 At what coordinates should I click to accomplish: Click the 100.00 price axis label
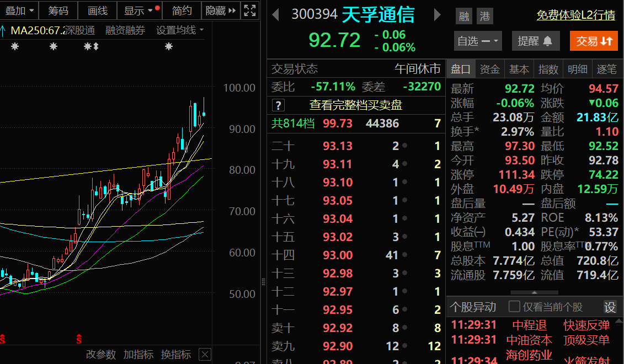pos(239,88)
